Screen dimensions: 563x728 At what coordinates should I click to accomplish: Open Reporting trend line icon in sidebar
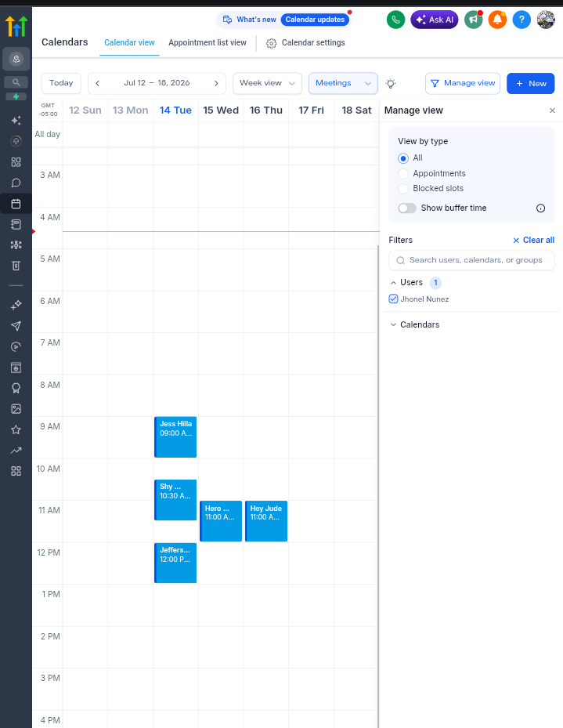point(16,451)
